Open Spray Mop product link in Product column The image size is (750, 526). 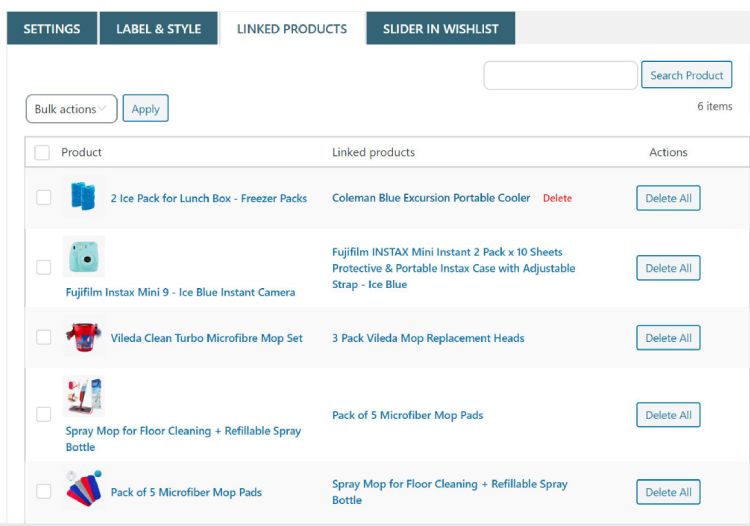point(183,438)
